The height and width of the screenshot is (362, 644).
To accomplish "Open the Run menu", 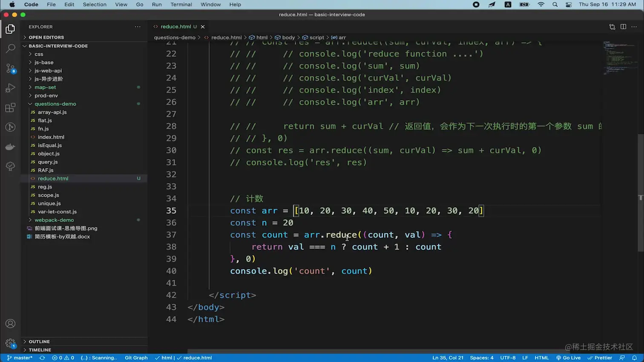I will tap(157, 4).
